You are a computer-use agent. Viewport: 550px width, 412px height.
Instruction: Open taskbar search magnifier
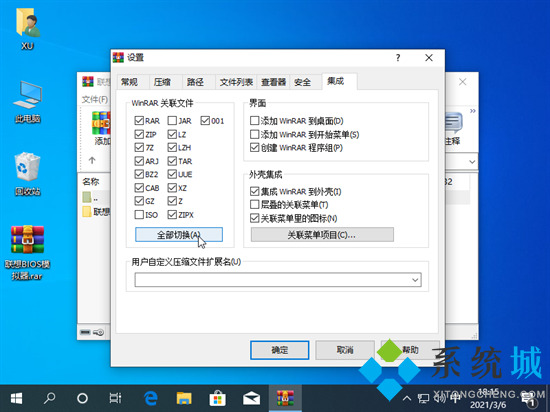[49, 398]
